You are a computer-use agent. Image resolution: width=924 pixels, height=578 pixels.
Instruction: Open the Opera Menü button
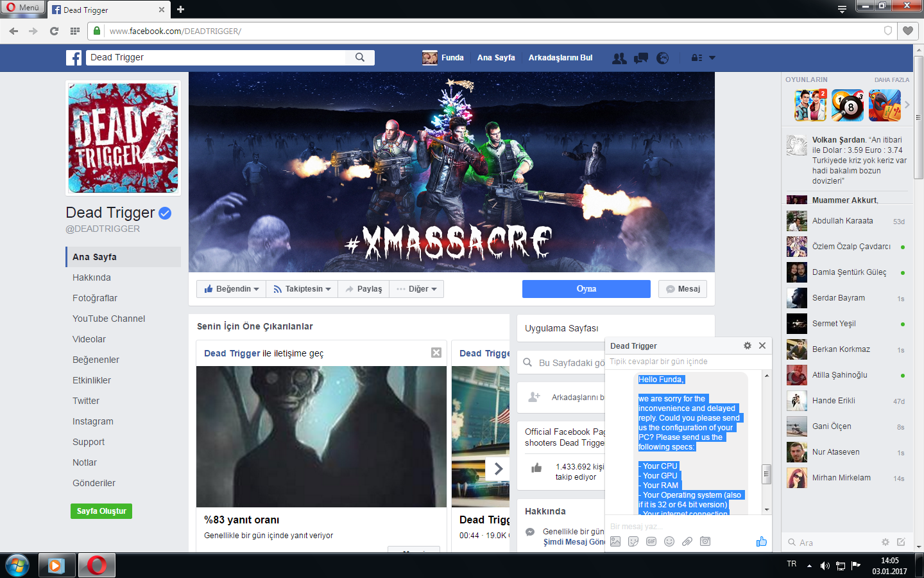coord(22,8)
